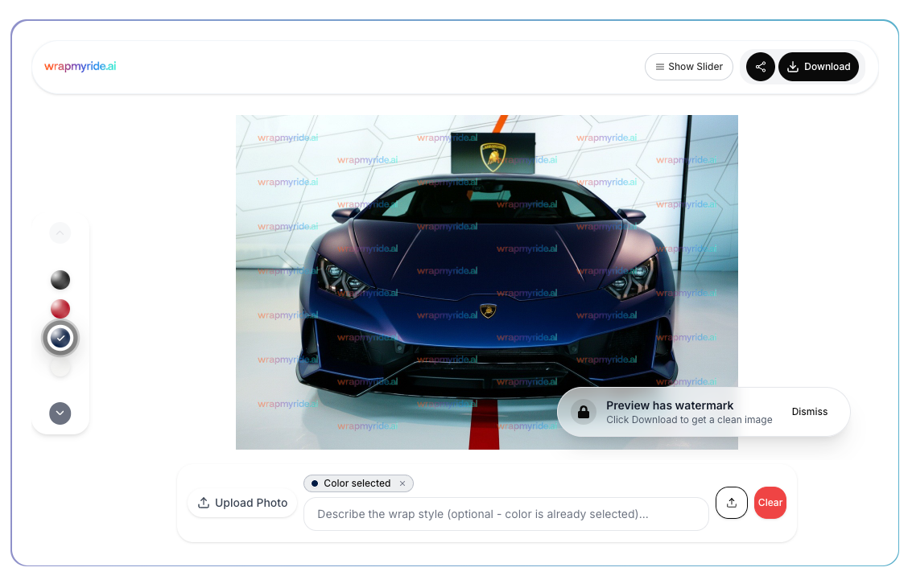Click the wrapmyride.ai logo
908x588 pixels.
coord(80,66)
